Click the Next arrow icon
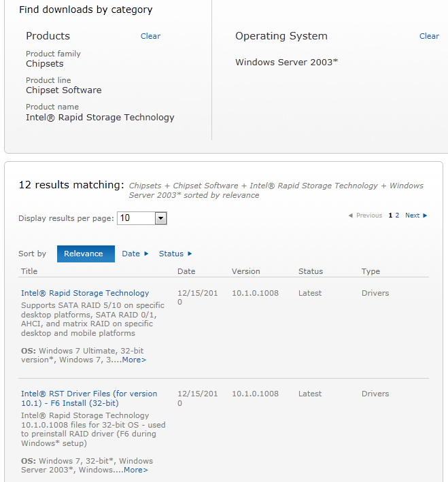This screenshot has height=482, width=448. coord(425,216)
